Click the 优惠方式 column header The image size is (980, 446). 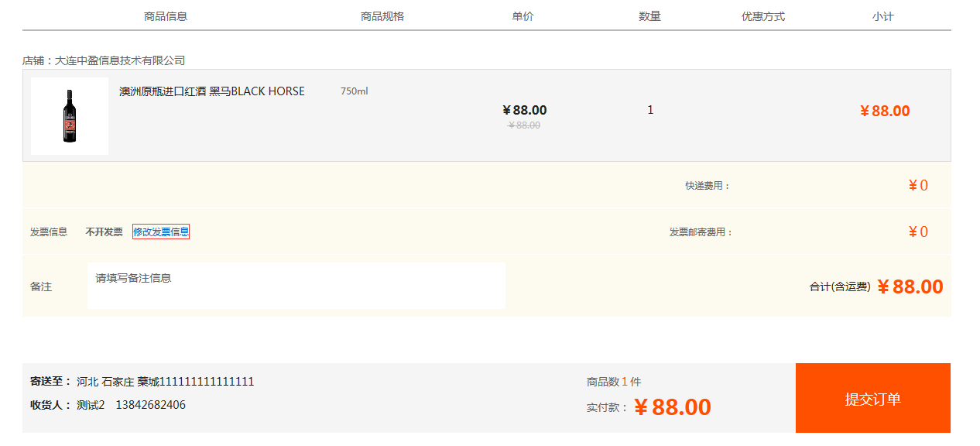click(x=763, y=16)
